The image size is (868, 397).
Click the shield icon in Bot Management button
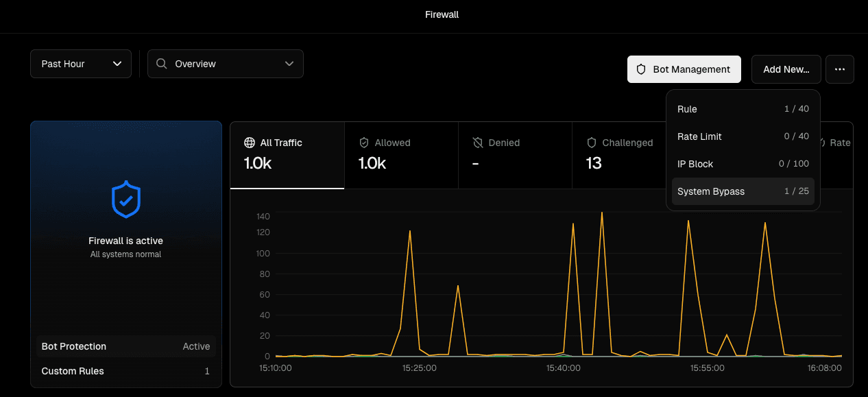pos(642,69)
